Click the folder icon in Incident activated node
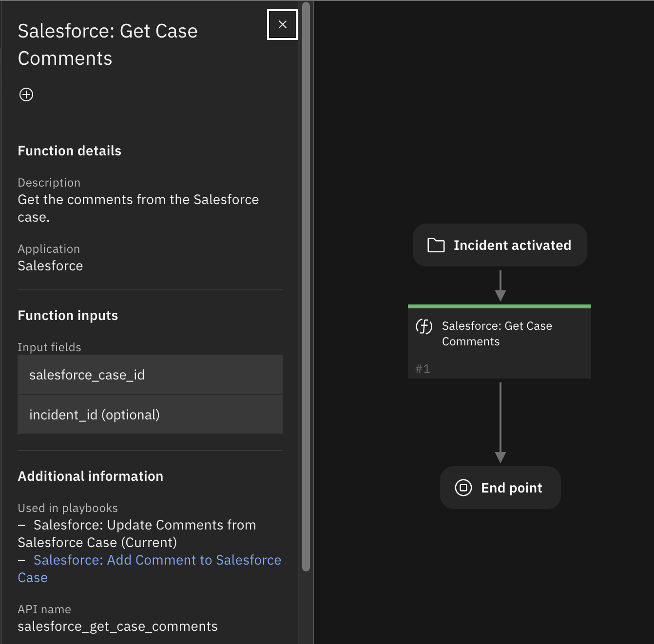The width and height of the screenshot is (654, 644). [x=436, y=245]
